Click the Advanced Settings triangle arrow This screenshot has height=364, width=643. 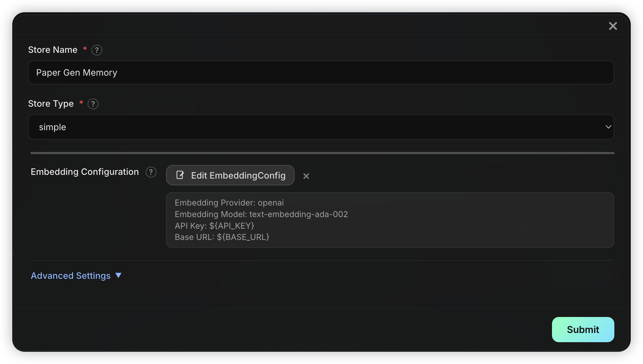pyautogui.click(x=119, y=275)
